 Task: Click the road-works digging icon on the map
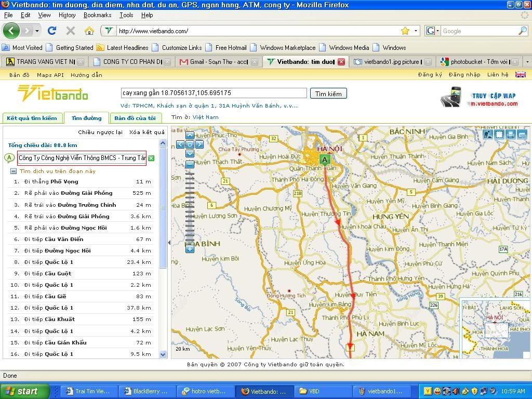click(x=488, y=135)
